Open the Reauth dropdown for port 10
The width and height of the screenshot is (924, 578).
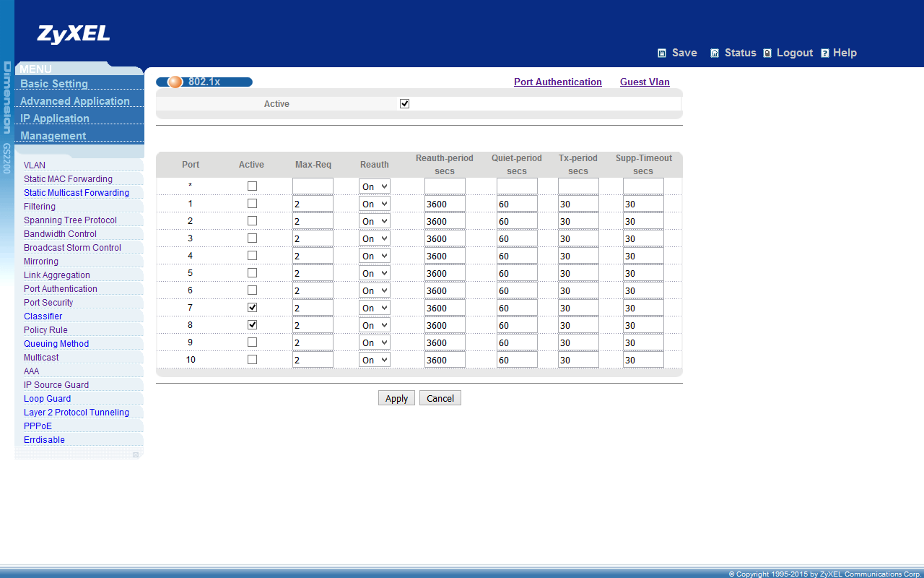pos(375,360)
